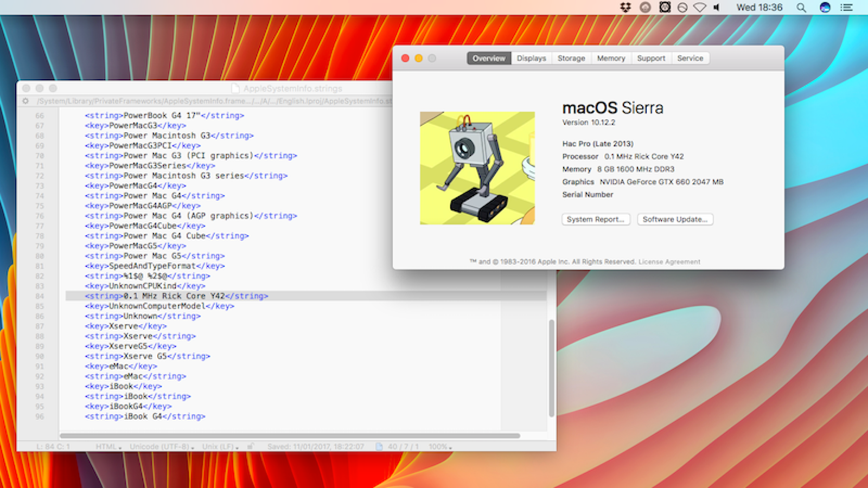The image size is (868, 488).
Task: Switch to the Displays tab
Action: pyautogui.click(x=531, y=58)
